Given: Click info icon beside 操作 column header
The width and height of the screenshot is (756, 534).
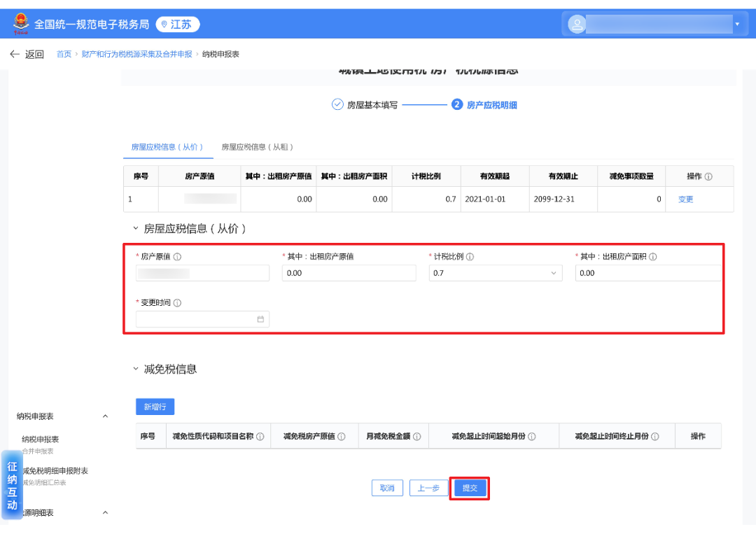Looking at the screenshot, I should pos(708,176).
